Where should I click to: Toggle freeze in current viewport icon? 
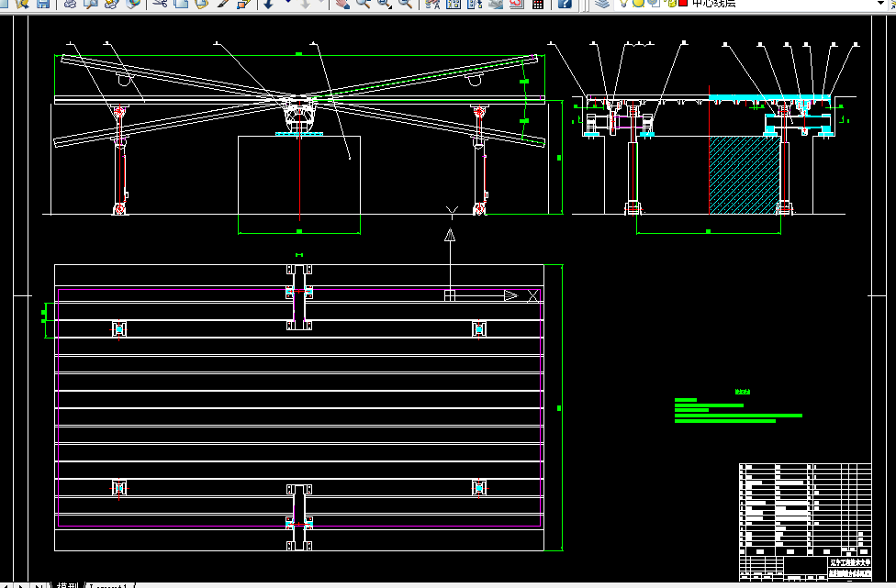654,4
